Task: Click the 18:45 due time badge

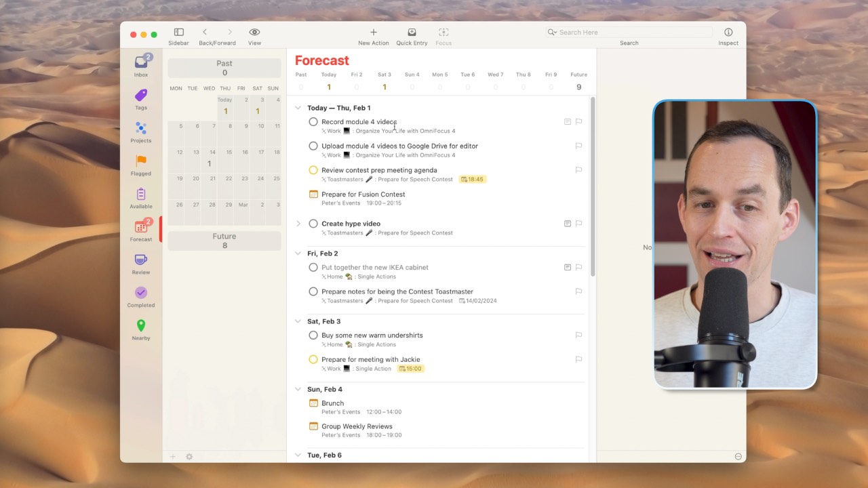Action: tap(473, 180)
